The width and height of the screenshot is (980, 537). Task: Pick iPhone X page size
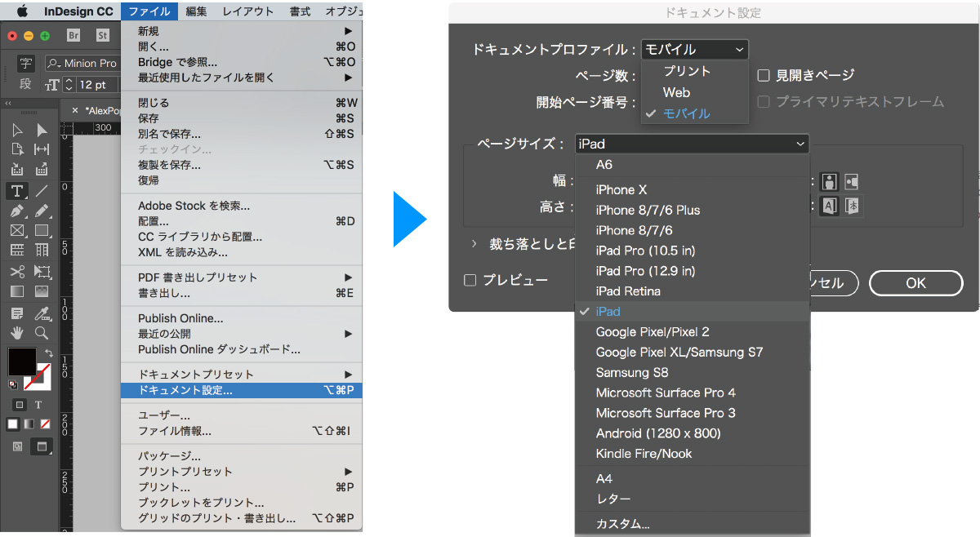pyautogui.click(x=693, y=189)
